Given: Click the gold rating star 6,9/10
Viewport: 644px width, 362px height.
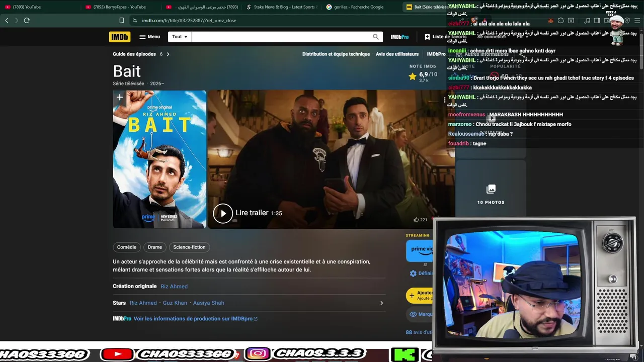Looking at the screenshot, I should tap(413, 76).
